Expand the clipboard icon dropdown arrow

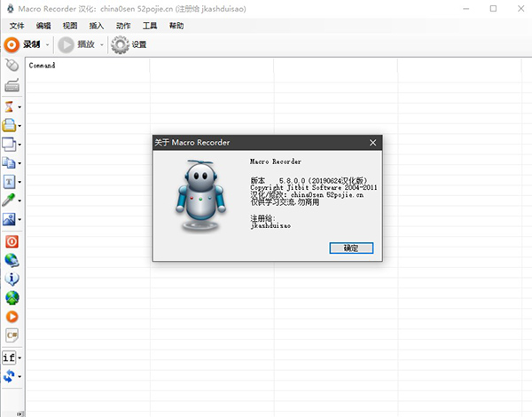click(20, 163)
